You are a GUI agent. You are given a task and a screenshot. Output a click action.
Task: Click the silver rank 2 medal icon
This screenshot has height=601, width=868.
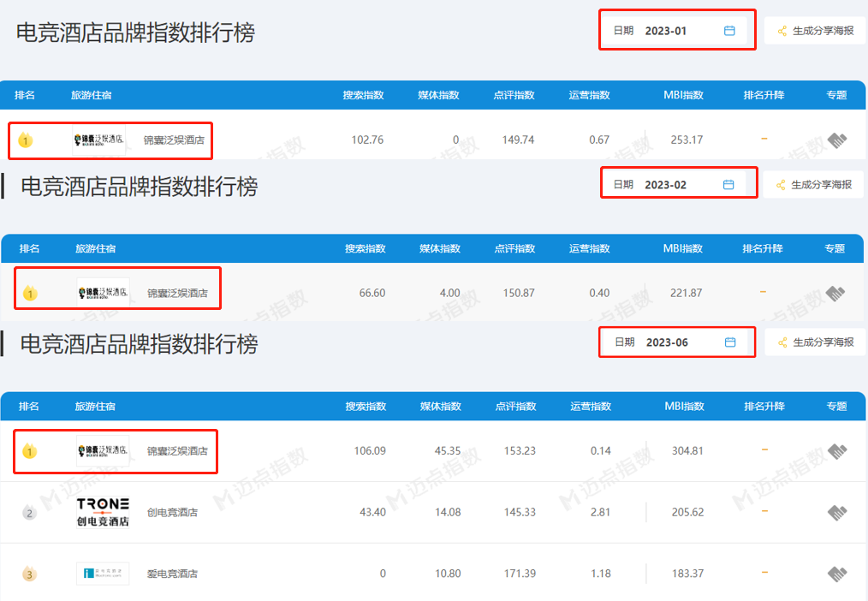point(30,513)
